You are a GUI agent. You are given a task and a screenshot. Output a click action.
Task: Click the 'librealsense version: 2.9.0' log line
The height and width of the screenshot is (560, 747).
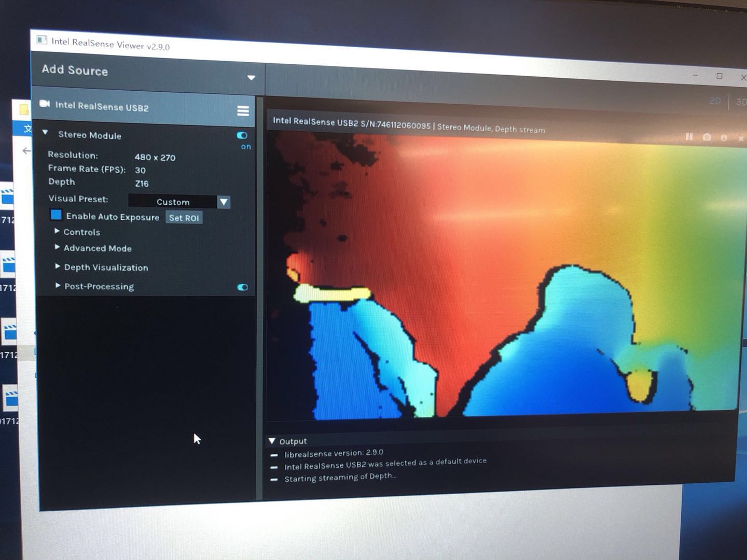click(334, 453)
